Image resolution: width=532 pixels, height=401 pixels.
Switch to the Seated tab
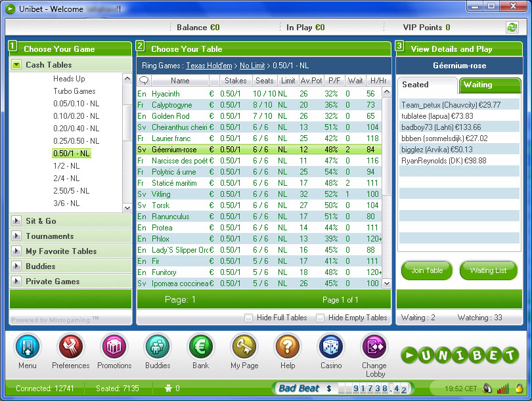[427, 85]
